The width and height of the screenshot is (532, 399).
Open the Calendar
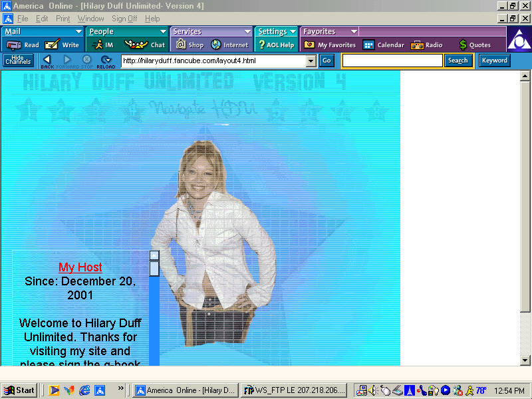[x=384, y=45]
